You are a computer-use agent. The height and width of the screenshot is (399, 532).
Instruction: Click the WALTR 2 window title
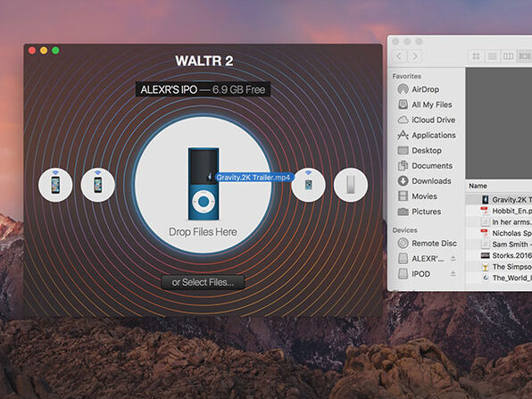click(204, 61)
